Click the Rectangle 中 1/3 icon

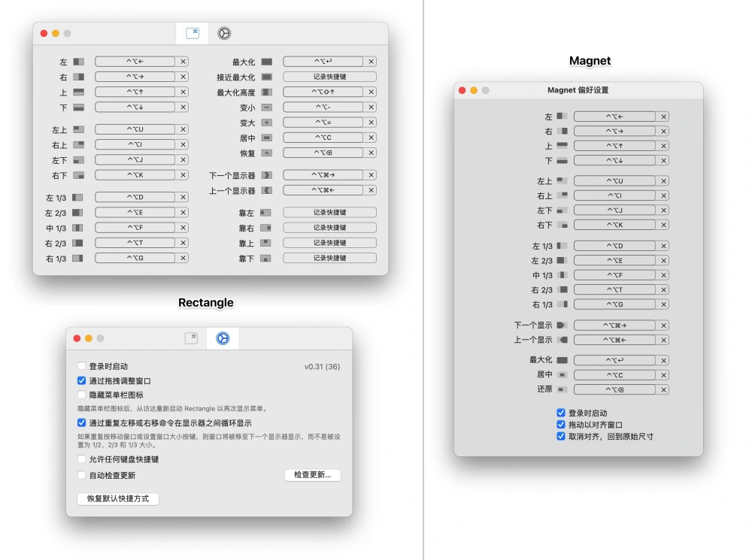point(77,228)
